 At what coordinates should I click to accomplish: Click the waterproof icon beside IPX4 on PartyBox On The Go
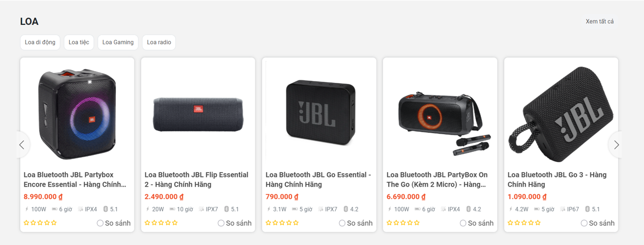click(443, 209)
